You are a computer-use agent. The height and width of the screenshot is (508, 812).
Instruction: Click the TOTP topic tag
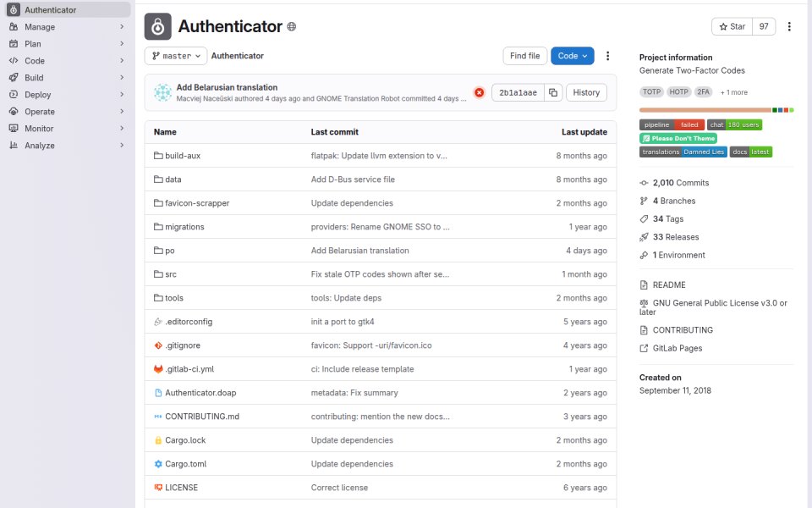tap(651, 91)
